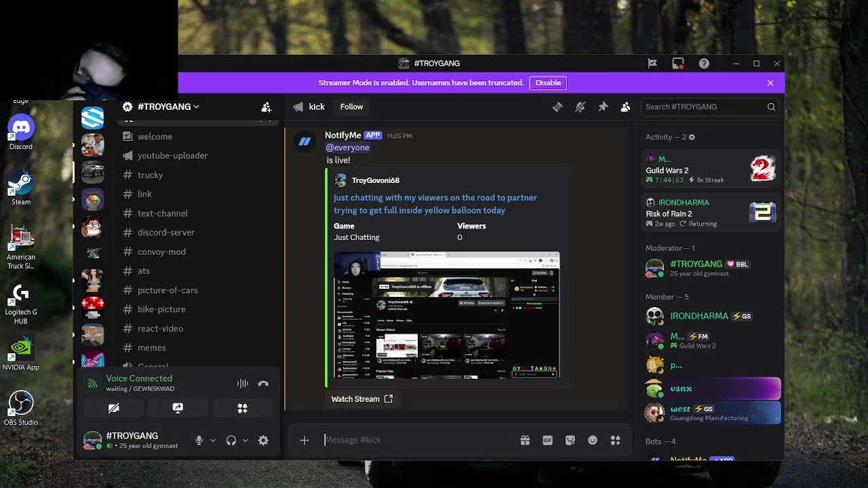The width and height of the screenshot is (868, 488).
Task: Click your #TROYGANG user avatar
Action: [92, 441]
